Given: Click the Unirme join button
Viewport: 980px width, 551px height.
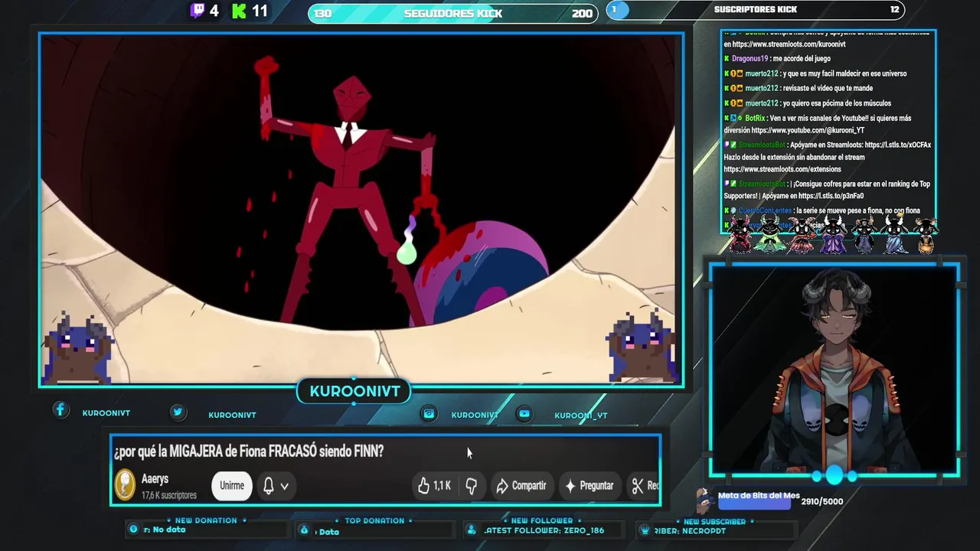Looking at the screenshot, I should coord(232,485).
